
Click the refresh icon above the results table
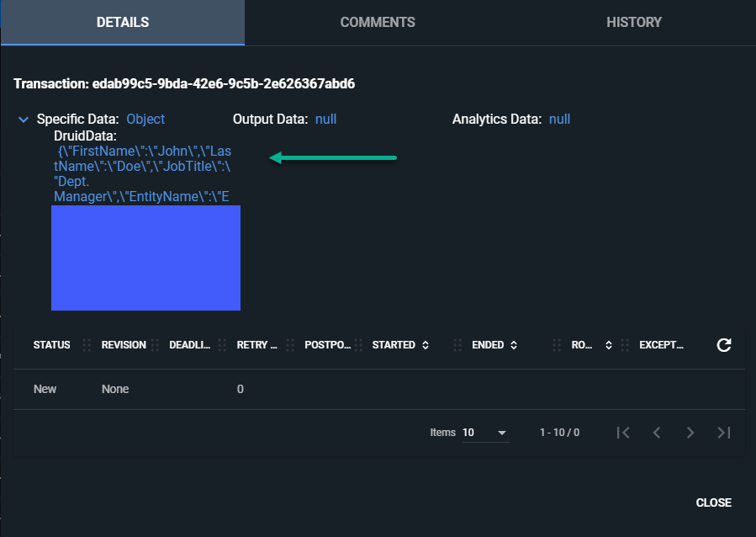(x=722, y=343)
